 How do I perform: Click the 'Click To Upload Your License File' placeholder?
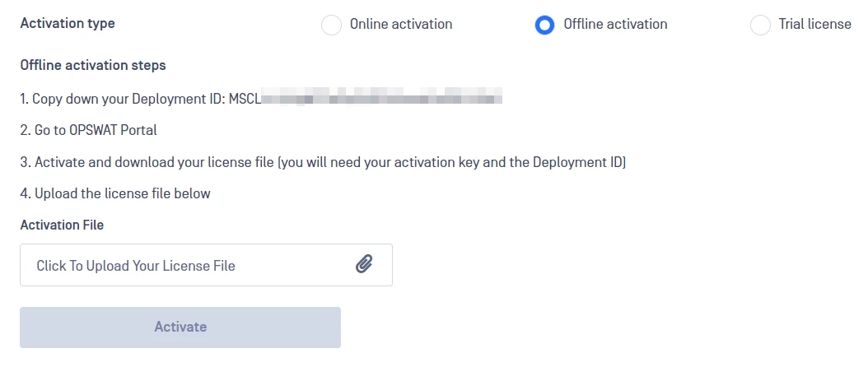tap(136, 266)
